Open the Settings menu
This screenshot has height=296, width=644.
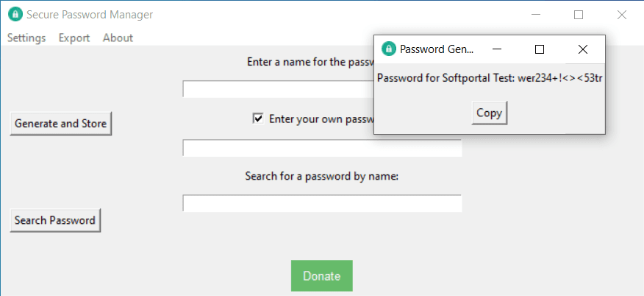pyautogui.click(x=26, y=38)
